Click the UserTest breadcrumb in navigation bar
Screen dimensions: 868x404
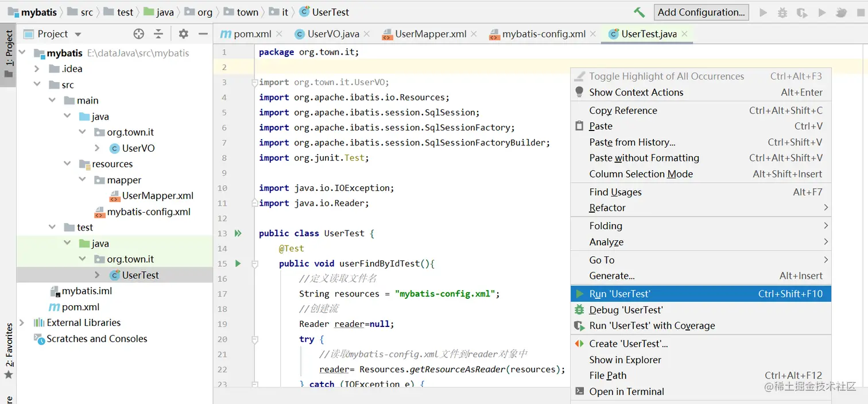324,12
